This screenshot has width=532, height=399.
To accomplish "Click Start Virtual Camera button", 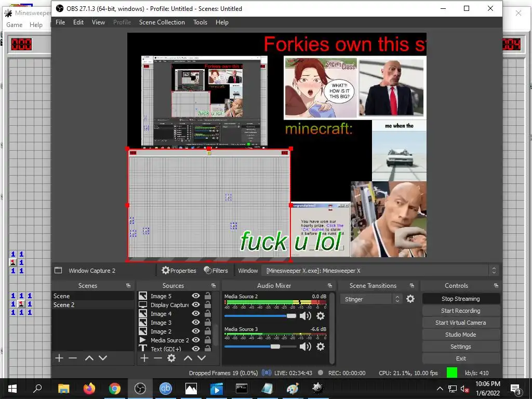I will 461,323.
